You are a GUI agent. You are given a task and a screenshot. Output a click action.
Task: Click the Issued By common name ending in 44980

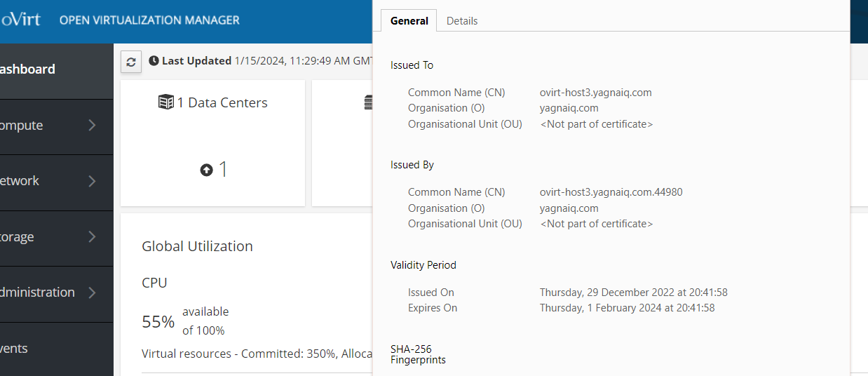[611, 192]
